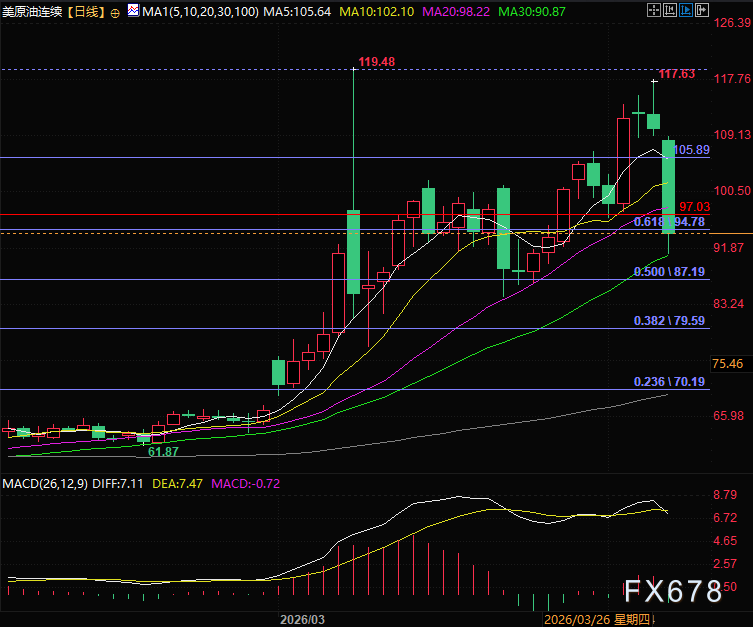
Task: Click the crosshair cursor icon in top toolbar
Action: pos(654,10)
